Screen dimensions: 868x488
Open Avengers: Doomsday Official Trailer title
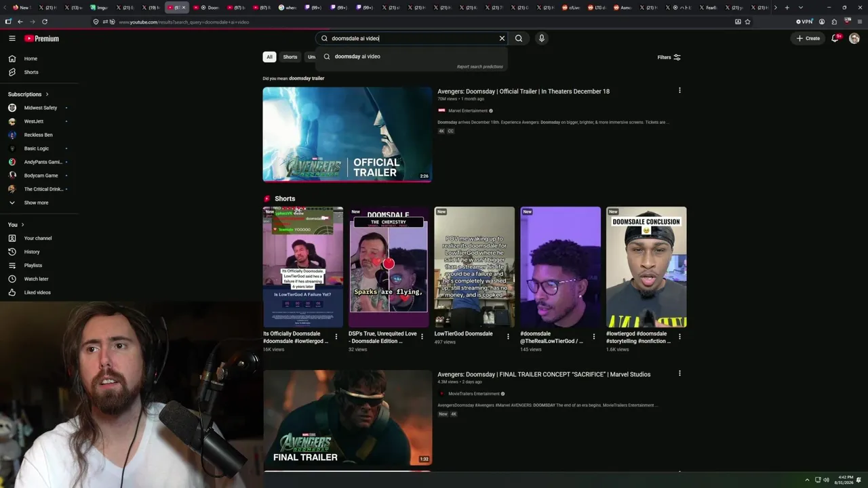[524, 91]
